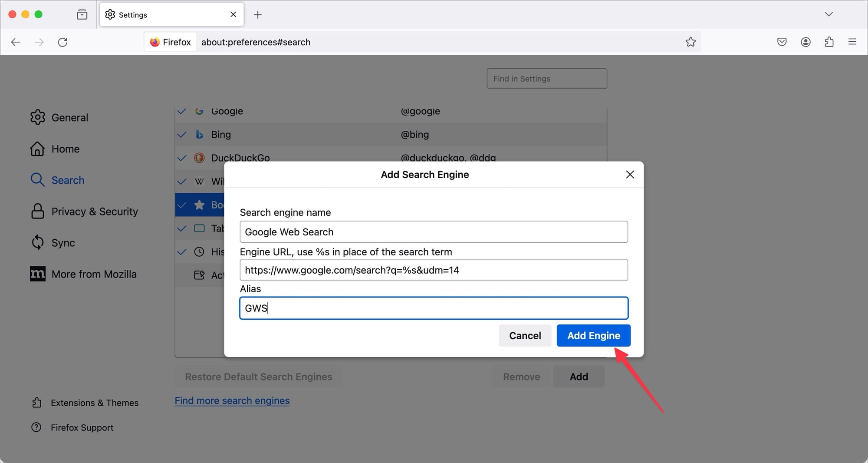868x463 pixels.
Task: Reload the page
Action: (x=63, y=42)
